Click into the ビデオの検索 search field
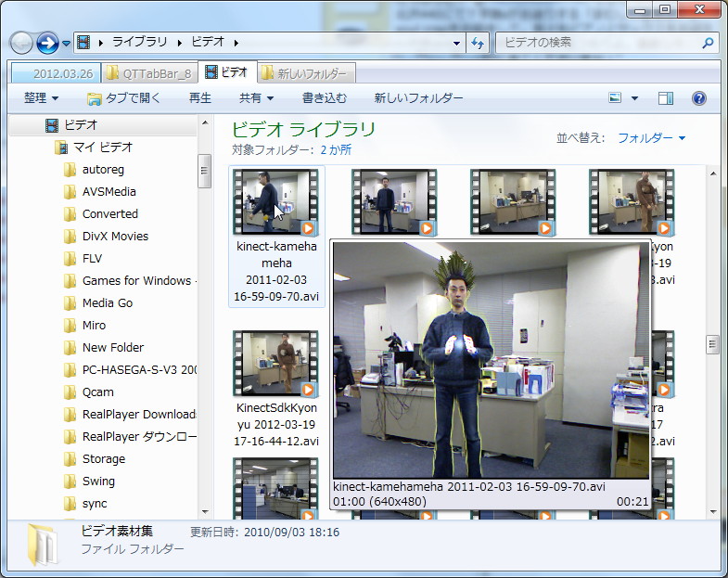The width and height of the screenshot is (728, 578). click(x=599, y=44)
